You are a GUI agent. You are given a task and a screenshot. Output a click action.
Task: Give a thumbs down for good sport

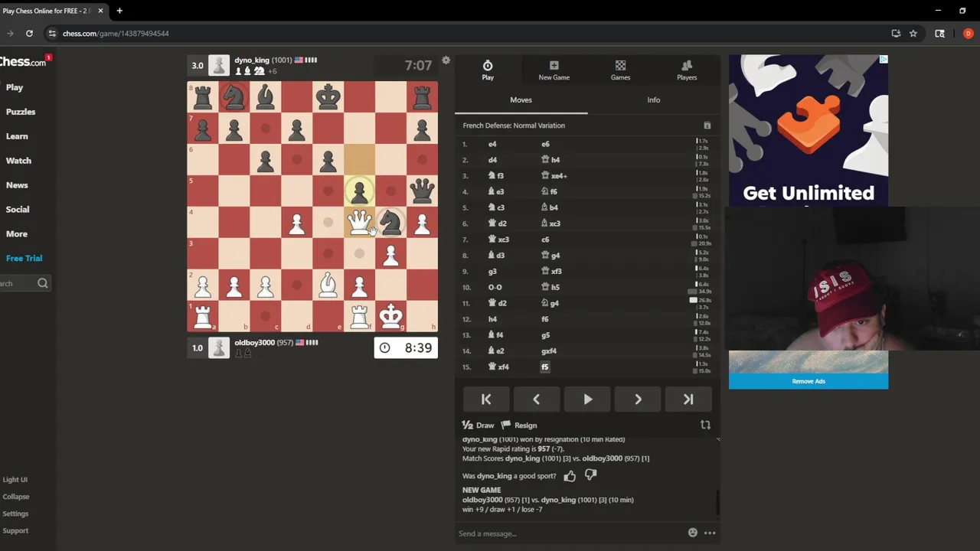(590, 476)
